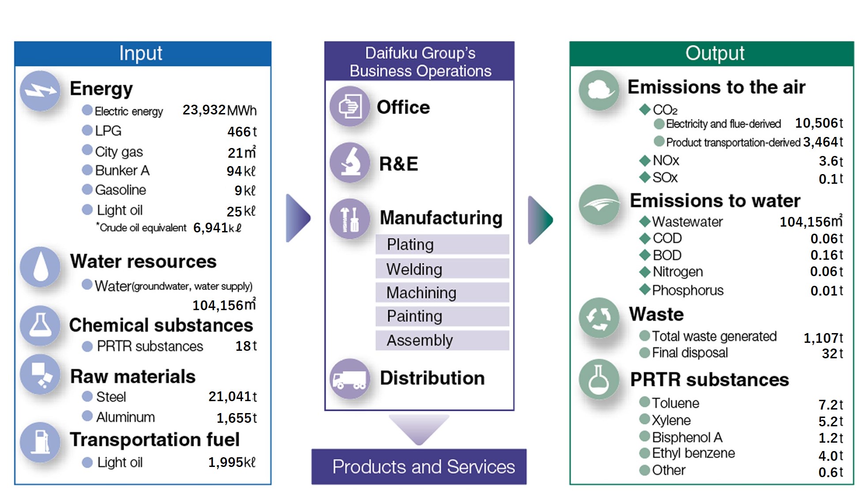The image size is (868, 497).
Task: Click the Energy Light oil 25 kl row
Action: click(169, 211)
